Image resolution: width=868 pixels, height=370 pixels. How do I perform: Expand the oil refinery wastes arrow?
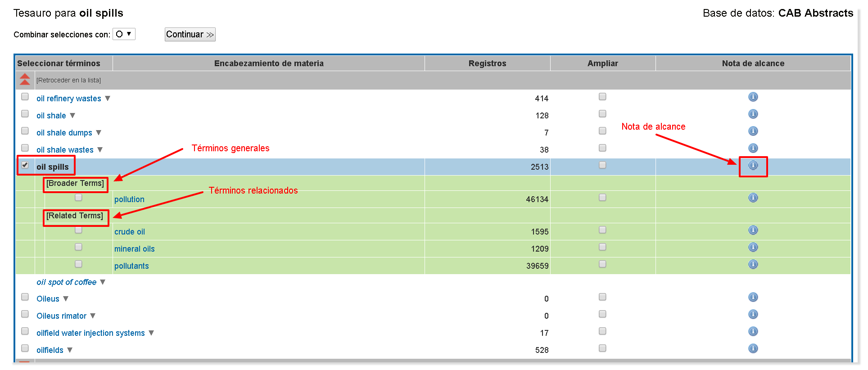tap(108, 98)
